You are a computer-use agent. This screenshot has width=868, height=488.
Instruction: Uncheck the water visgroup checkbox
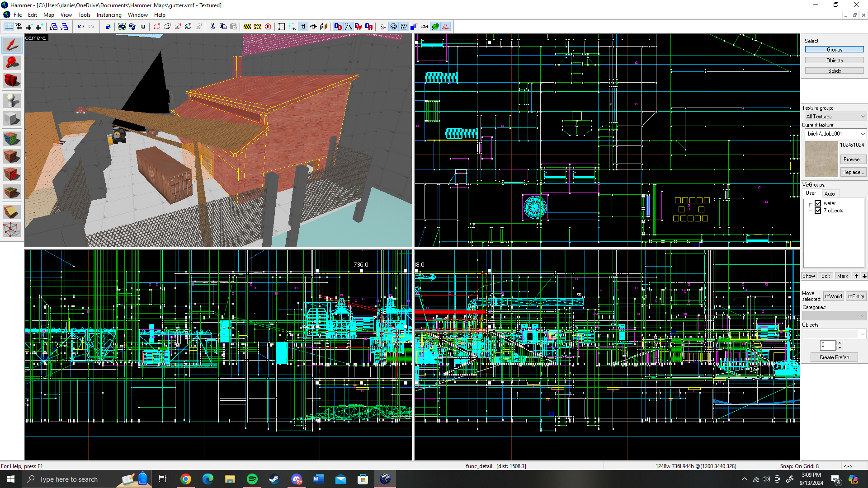tap(818, 203)
